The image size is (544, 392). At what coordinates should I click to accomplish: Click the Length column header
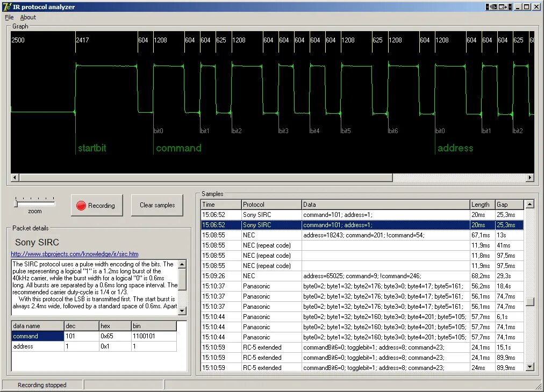482,205
